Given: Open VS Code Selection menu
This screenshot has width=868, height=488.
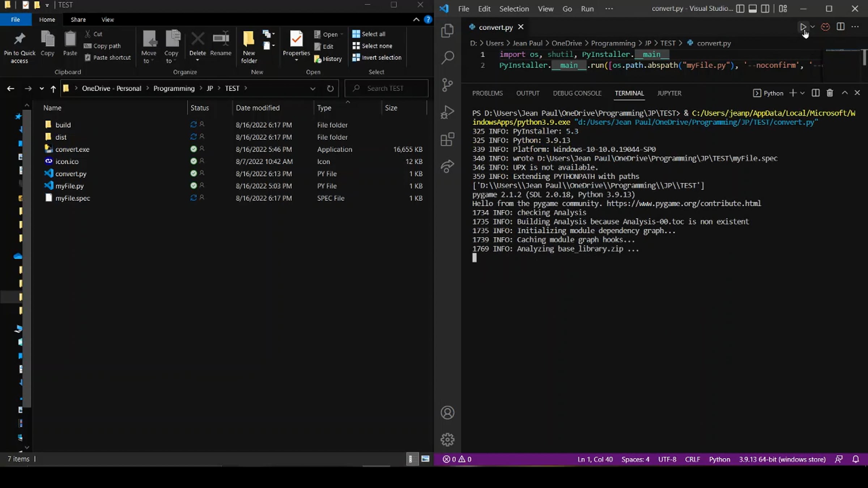Looking at the screenshot, I should [x=514, y=9].
